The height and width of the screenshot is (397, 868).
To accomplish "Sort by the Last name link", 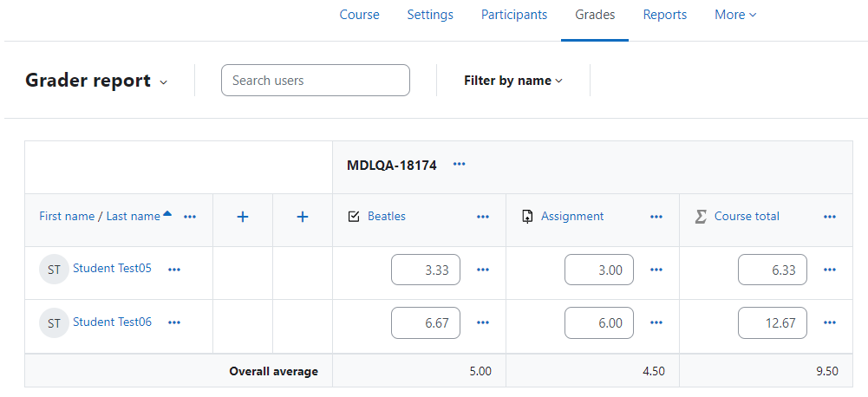I will point(133,217).
